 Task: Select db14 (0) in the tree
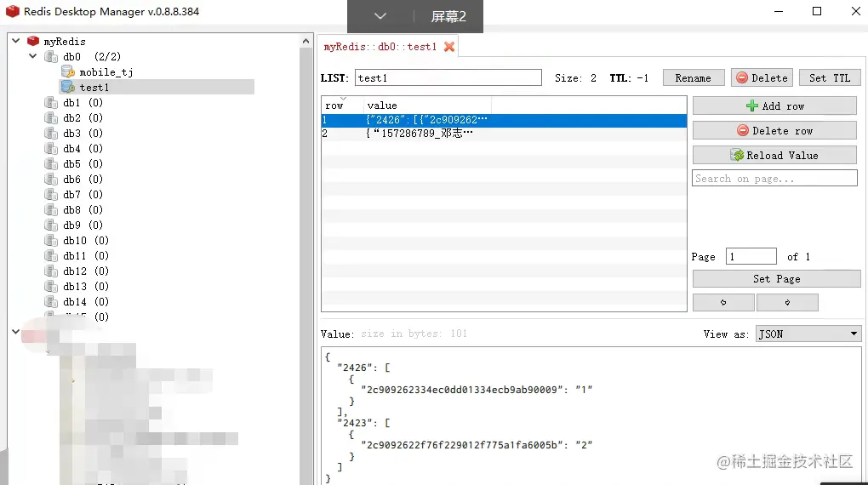pyautogui.click(x=86, y=302)
